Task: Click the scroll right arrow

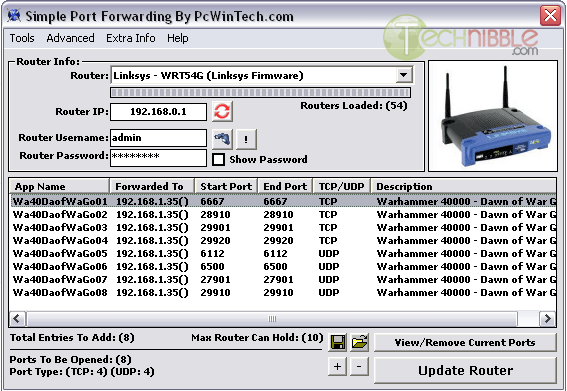Action: [547, 319]
